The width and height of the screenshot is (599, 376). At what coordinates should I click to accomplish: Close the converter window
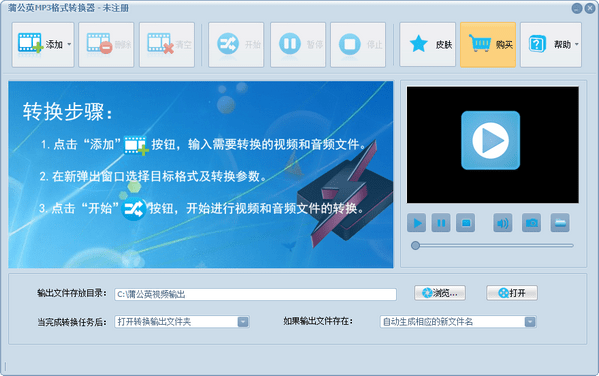(590, 8)
